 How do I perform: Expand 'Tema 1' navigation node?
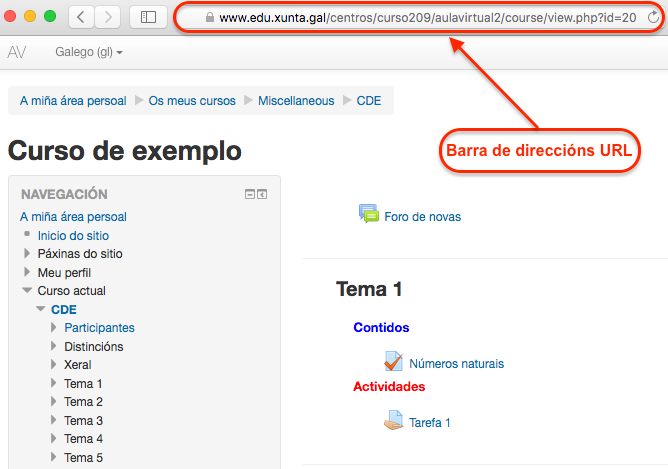tap(54, 383)
